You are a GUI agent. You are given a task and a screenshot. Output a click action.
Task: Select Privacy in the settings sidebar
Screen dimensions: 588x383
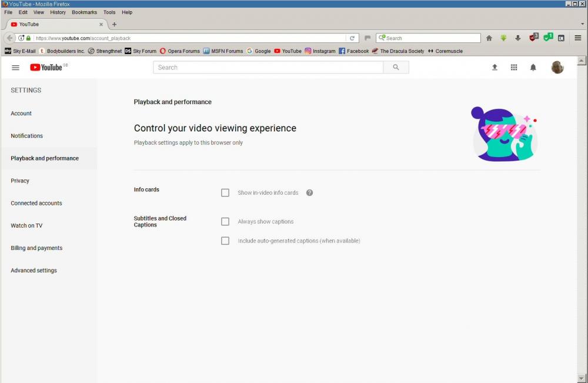pyautogui.click(x=19, y=181)
